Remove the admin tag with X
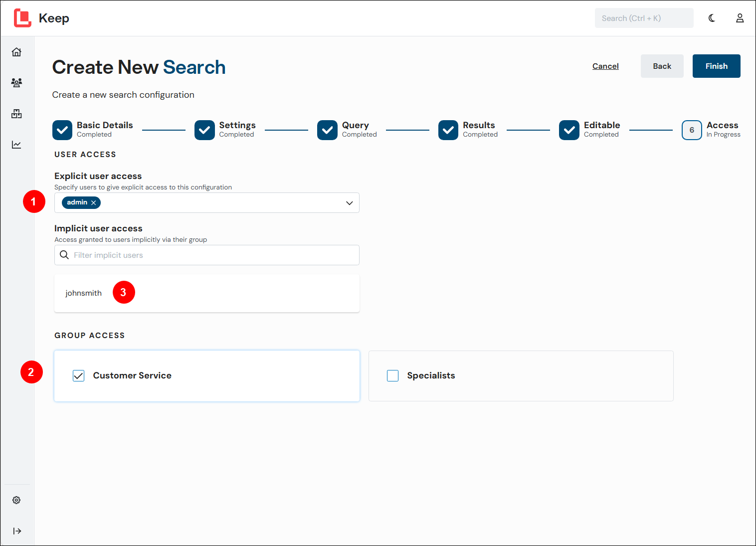 [x=93, y=202]
